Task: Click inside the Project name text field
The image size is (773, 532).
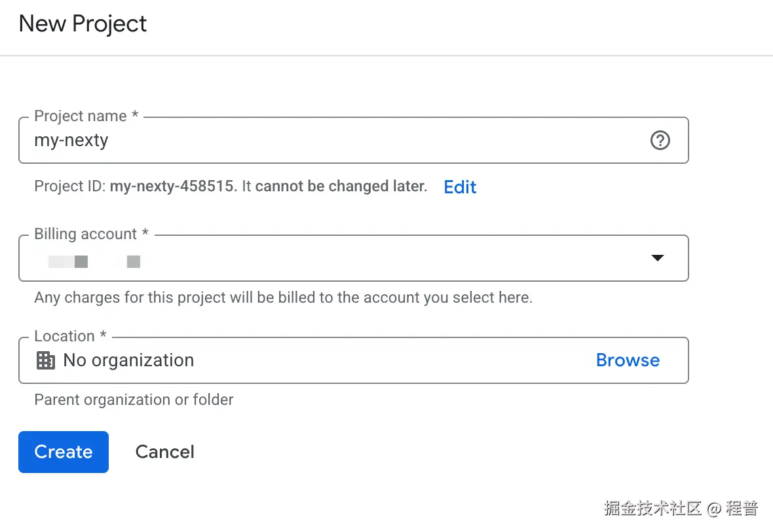Action: click(262, 140)
